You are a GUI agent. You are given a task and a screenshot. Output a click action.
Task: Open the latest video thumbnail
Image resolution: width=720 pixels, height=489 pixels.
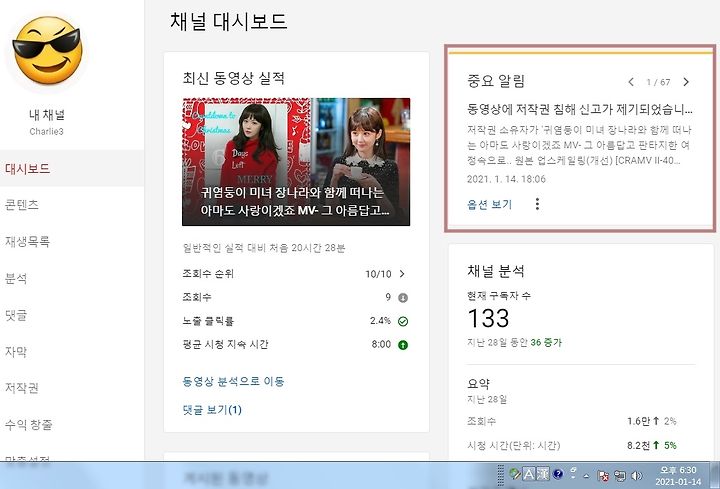pyautogui.click(x=296, y=162)
